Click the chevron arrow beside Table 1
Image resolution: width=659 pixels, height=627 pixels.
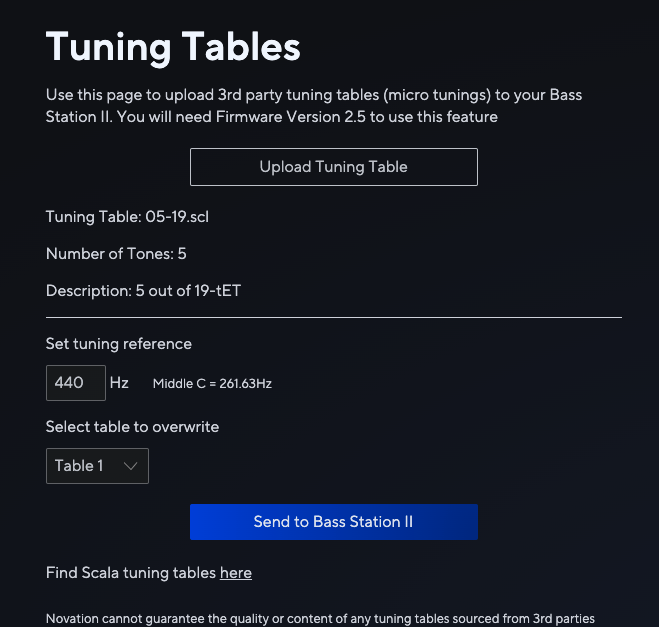tap(131, 466)
